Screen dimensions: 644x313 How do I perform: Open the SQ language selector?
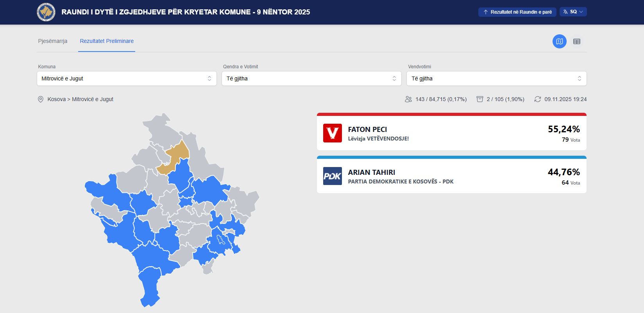pyautogui.click(x=573, y=12)
